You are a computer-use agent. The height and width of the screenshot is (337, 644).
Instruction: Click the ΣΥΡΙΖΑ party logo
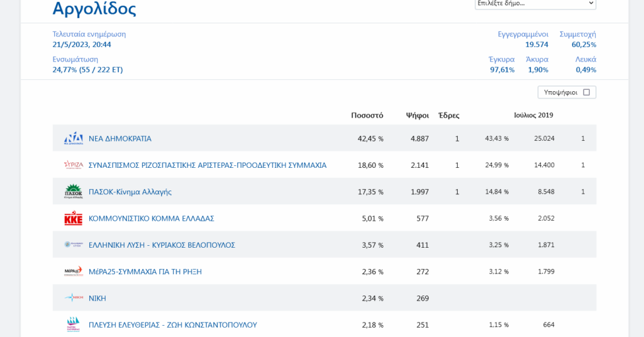point(74,165)
